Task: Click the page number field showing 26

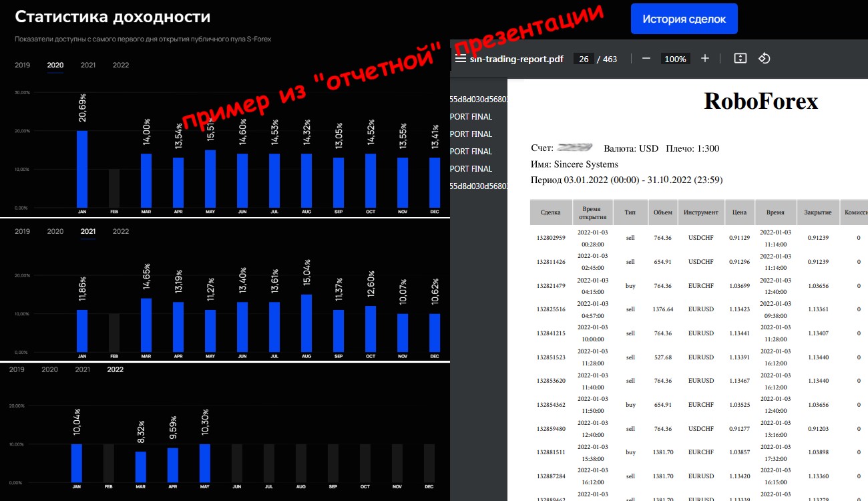Action: tap(584, 59)
